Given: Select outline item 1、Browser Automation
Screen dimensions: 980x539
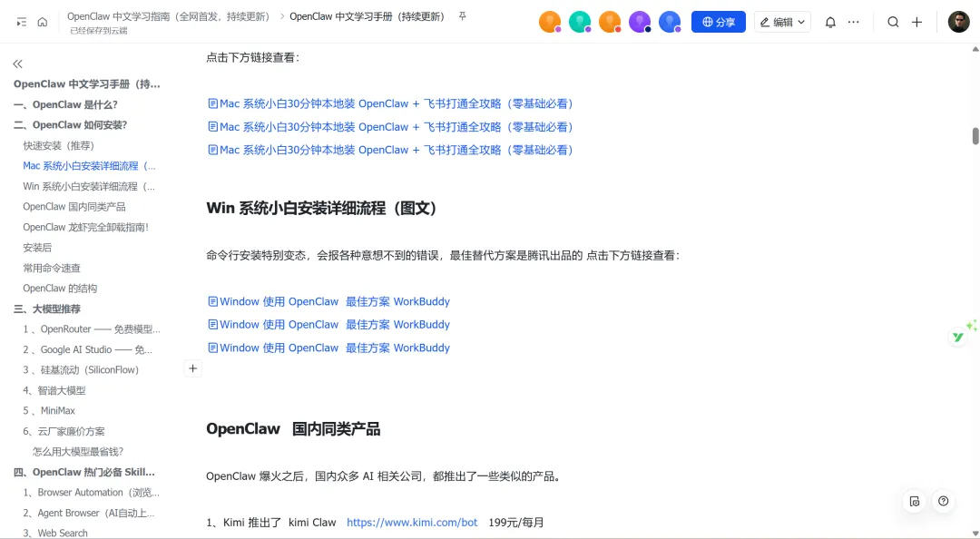Looking at the screenshot, I should (92, 492).
